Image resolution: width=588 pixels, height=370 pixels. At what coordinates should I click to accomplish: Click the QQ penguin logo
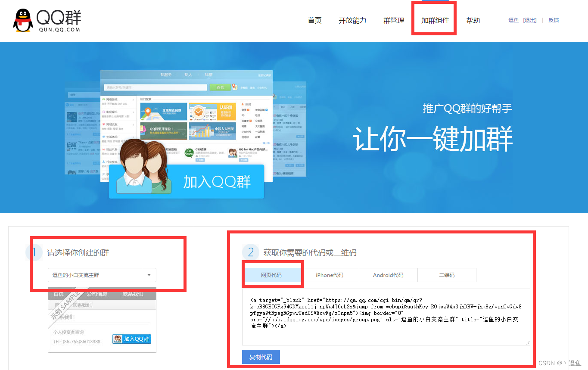point(23,20)
